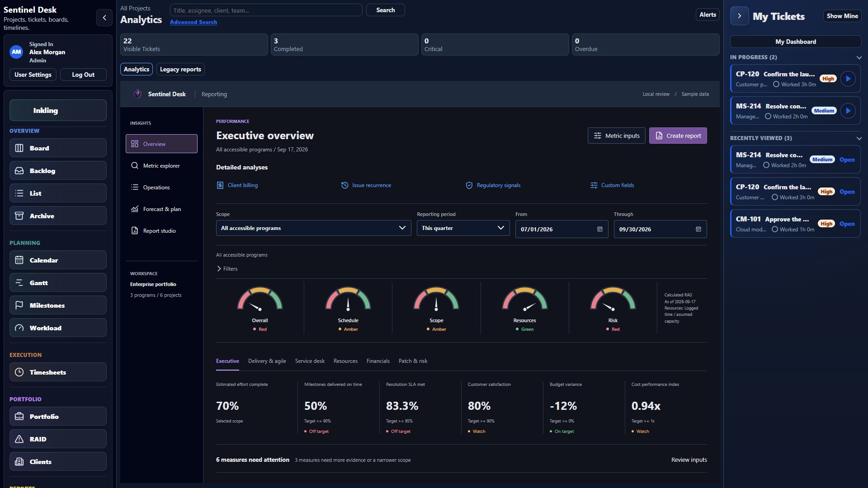Open the Scope programs dropdown
Screen dimensions: 868x488
point(313,228)
